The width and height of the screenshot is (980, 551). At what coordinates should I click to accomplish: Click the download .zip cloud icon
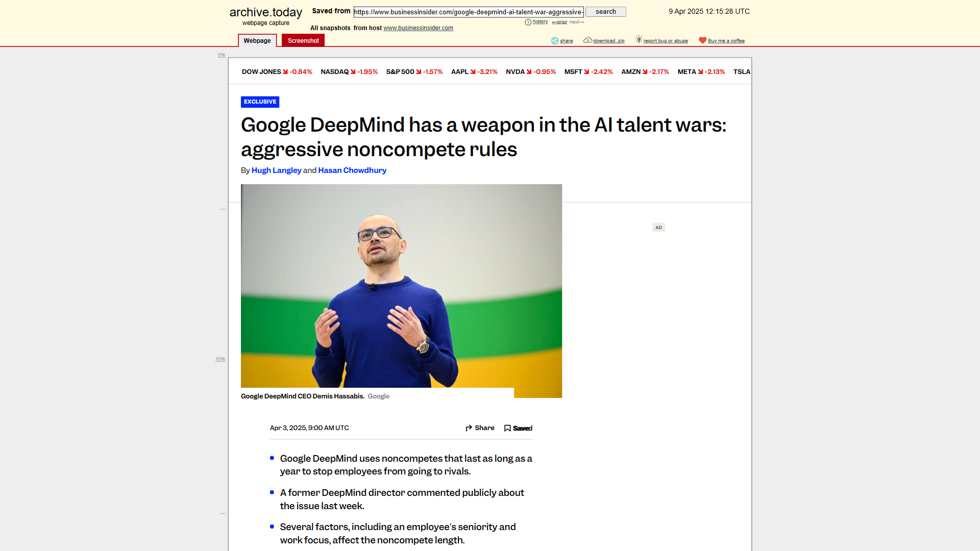click(587, 40)
